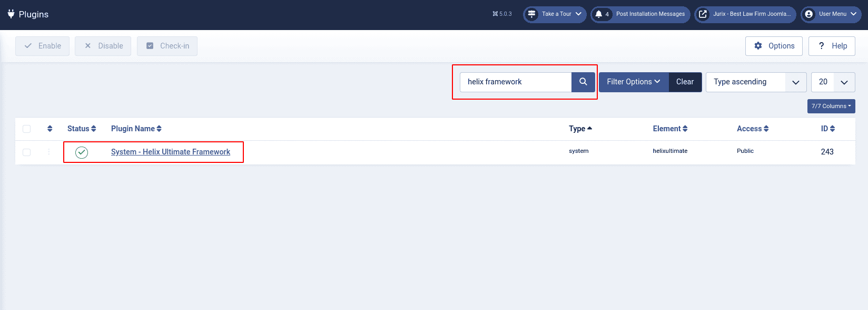Open the Options gear button
The height and width of the screenshot is (310, 868).
(774, 46)
